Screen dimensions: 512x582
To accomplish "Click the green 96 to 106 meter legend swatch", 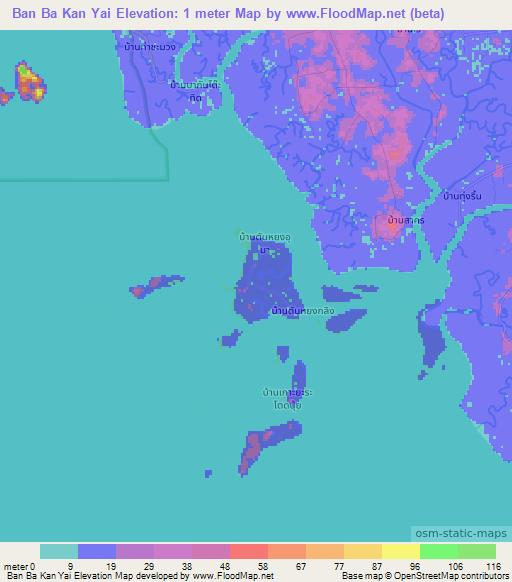I will tap(439, 551).
